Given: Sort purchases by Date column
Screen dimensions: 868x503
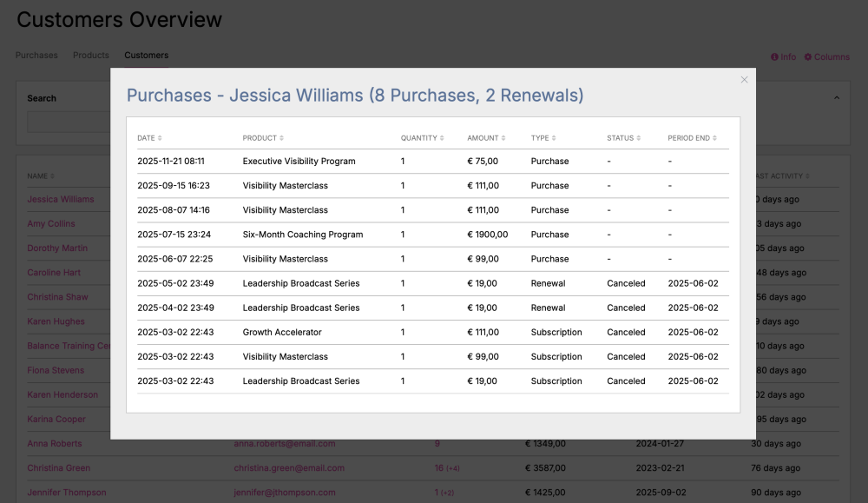Looking at the screenshot, I should click(149, 138).
